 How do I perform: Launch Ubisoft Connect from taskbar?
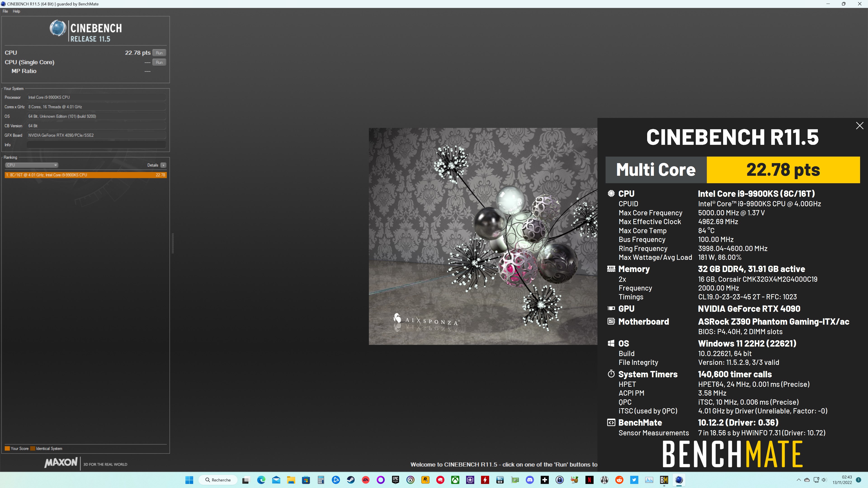pyautogui.click(x=410, y=480)
